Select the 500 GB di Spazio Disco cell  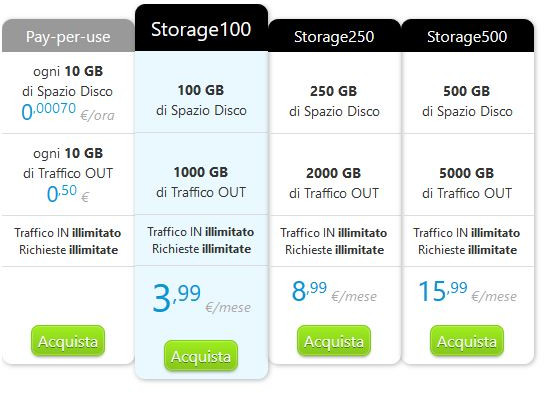coord(467,101)
